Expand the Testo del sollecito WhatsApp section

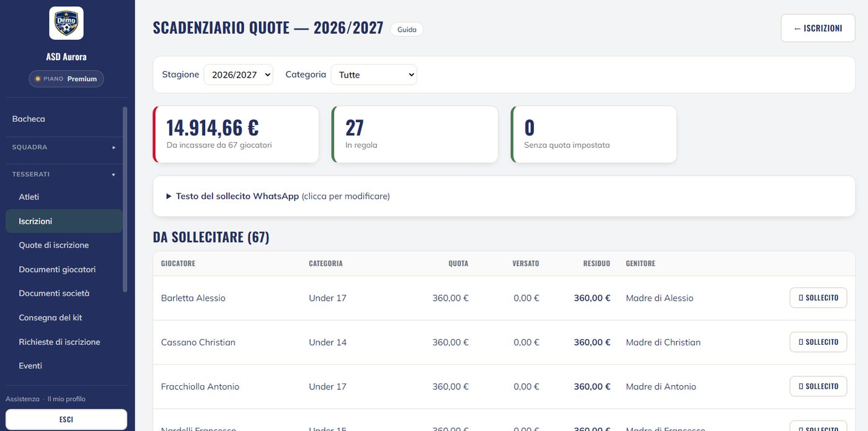tap(278, 196)
